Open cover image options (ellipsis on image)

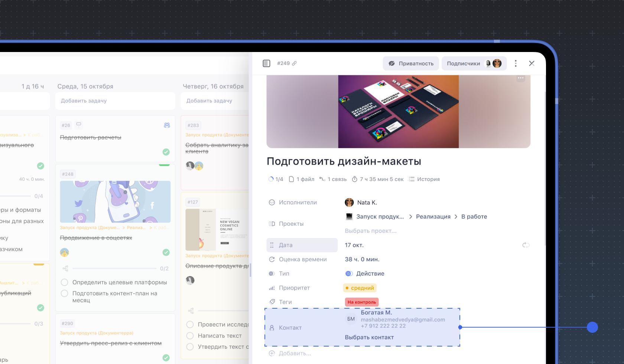pyautogui.click(x=521, y=78)
